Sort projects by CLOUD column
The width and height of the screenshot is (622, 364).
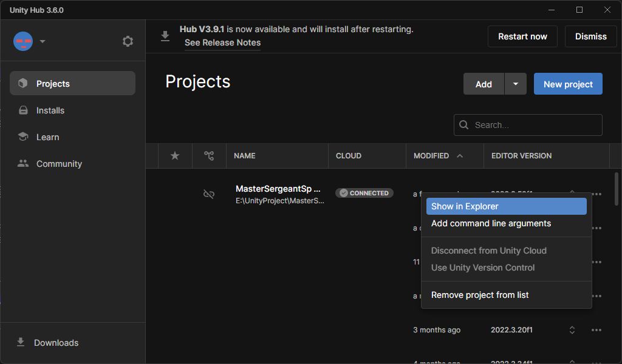click(349, 156)
